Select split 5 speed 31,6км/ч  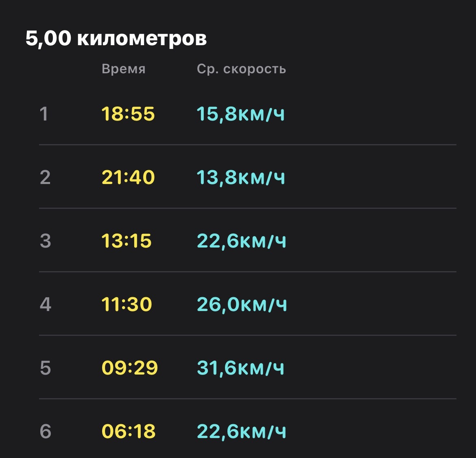(241, 368)
